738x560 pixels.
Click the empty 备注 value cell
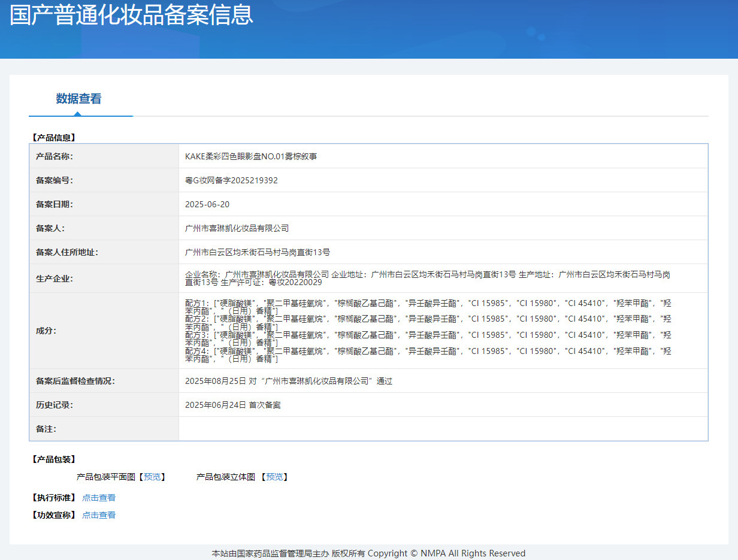pyautogui.click(x=443, y=429)
